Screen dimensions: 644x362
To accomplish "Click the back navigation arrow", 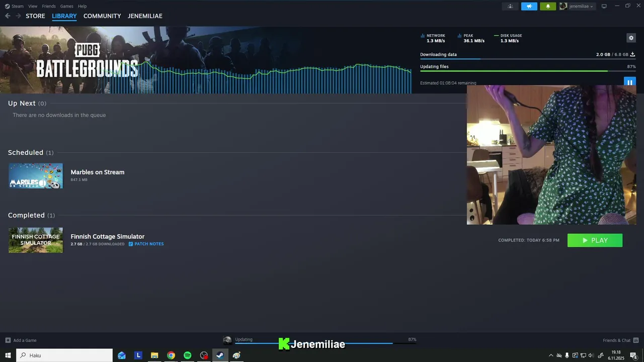I will [x=8, y=16].
